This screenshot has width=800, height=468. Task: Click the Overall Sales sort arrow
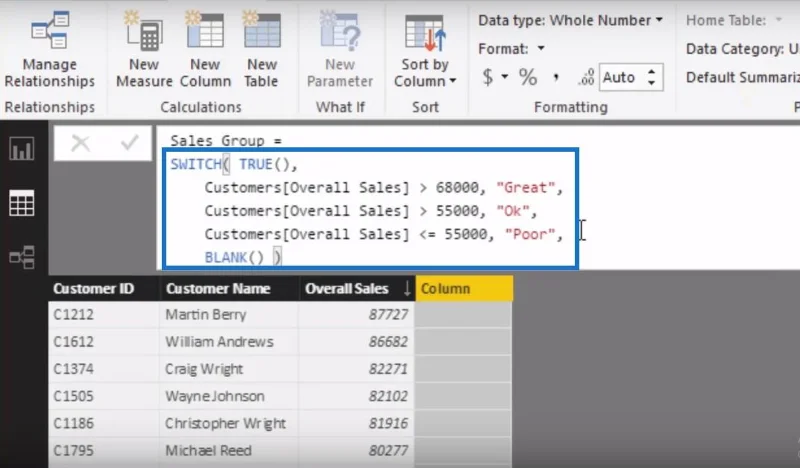407,289
